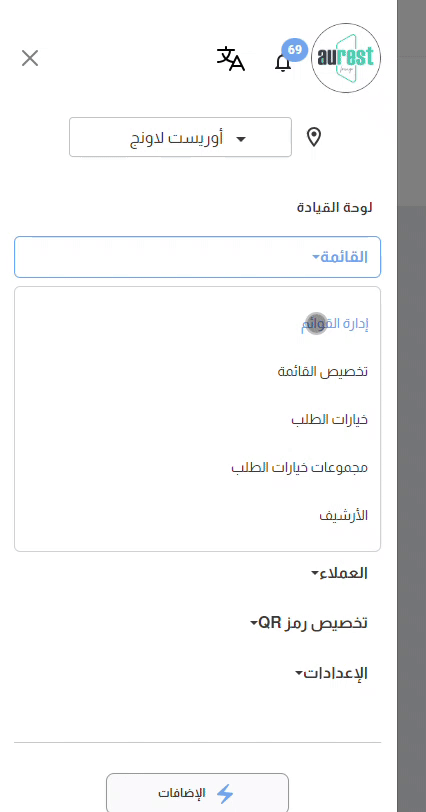The image size is (426, 812).
Task: Select تخصيص القائمة menu item
Action: tap(323, 371)
